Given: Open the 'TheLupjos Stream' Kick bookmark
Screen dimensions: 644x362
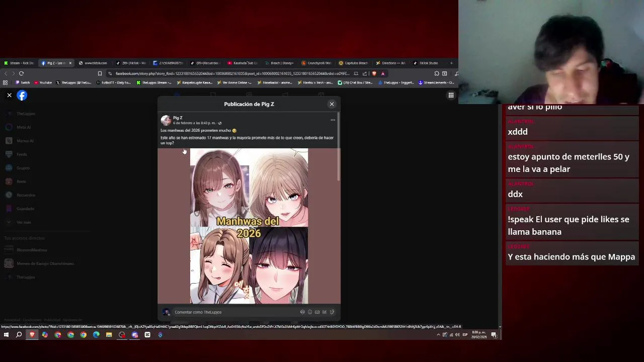Looking at the screenshot, I should click(154, 82).
